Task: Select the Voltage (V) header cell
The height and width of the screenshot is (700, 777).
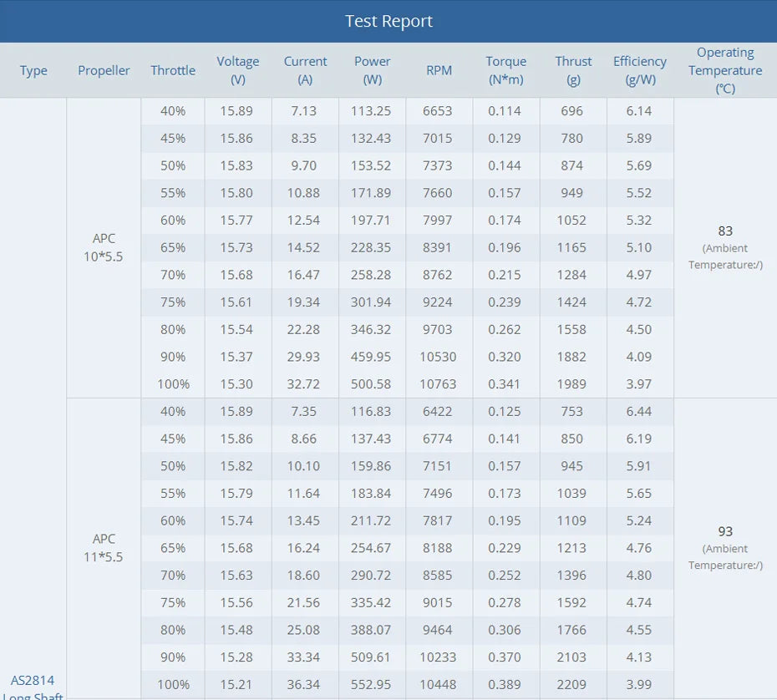Action: 237,70
